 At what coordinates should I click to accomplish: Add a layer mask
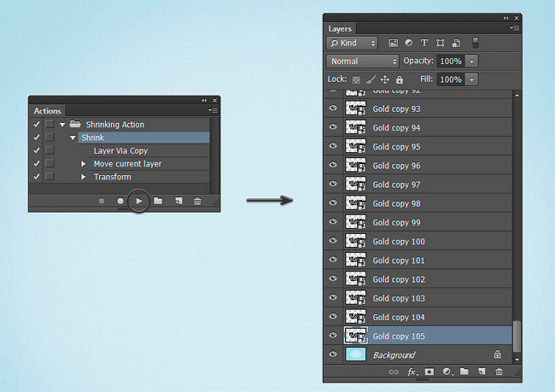tap(429, 372)
